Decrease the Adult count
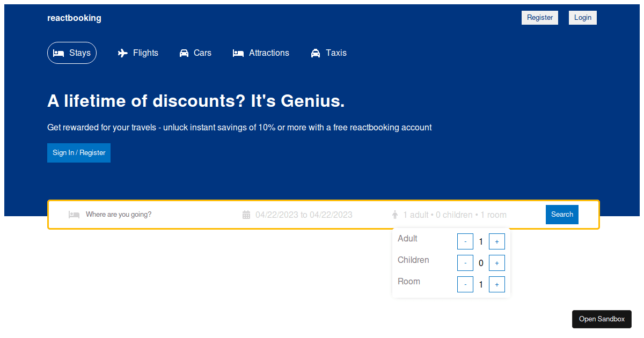 click(465, 241)
